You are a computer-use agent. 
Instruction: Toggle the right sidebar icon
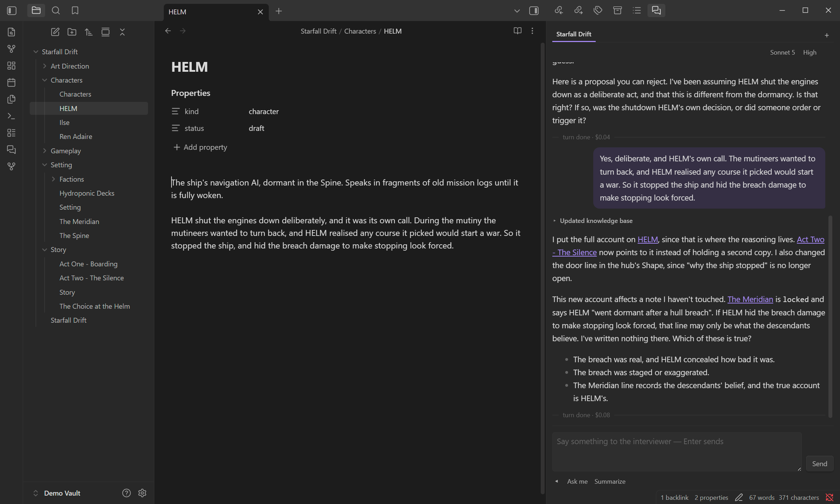[x=534, y=10]
